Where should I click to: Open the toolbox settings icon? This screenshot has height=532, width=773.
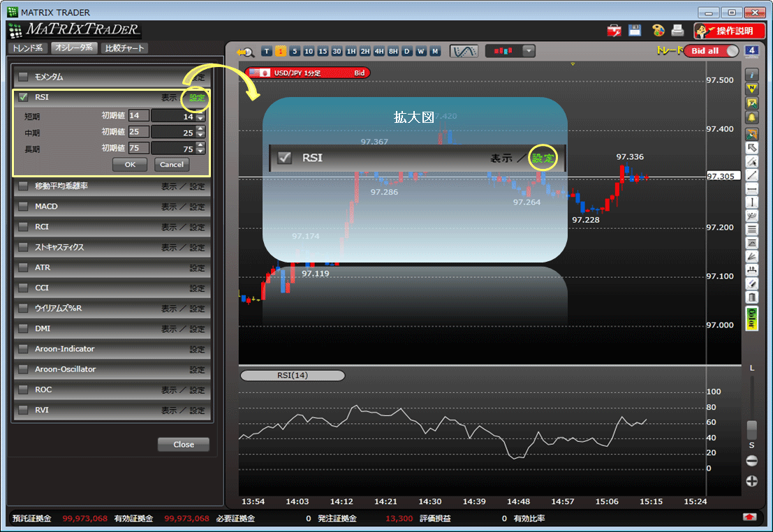click(614, 31)
